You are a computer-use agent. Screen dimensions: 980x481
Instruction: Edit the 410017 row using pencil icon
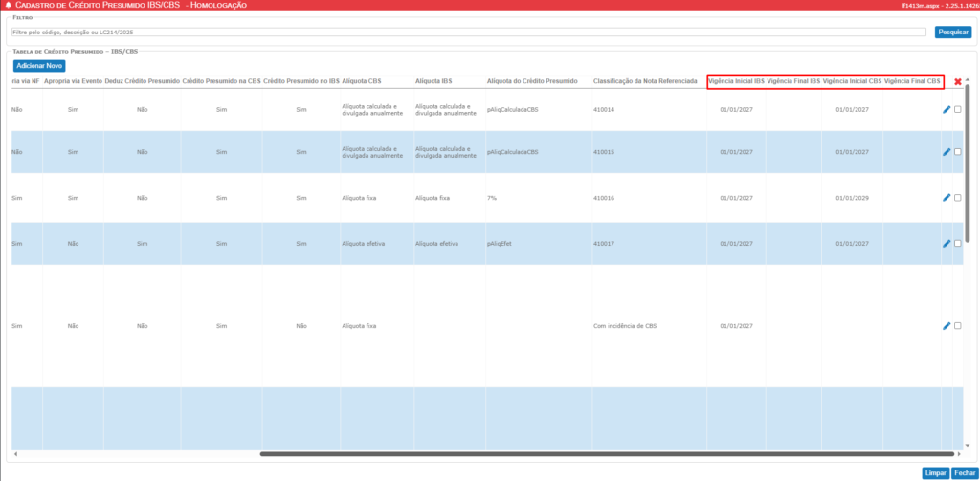coord(947,244)
